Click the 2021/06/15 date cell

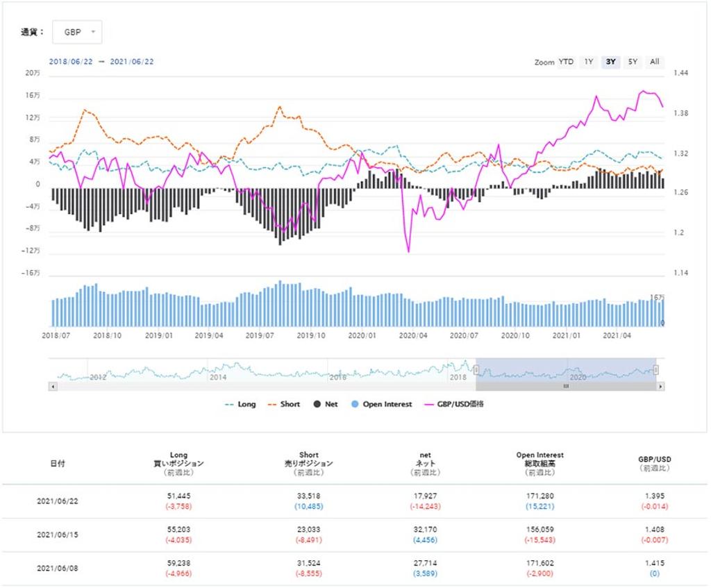pos(58,535)
